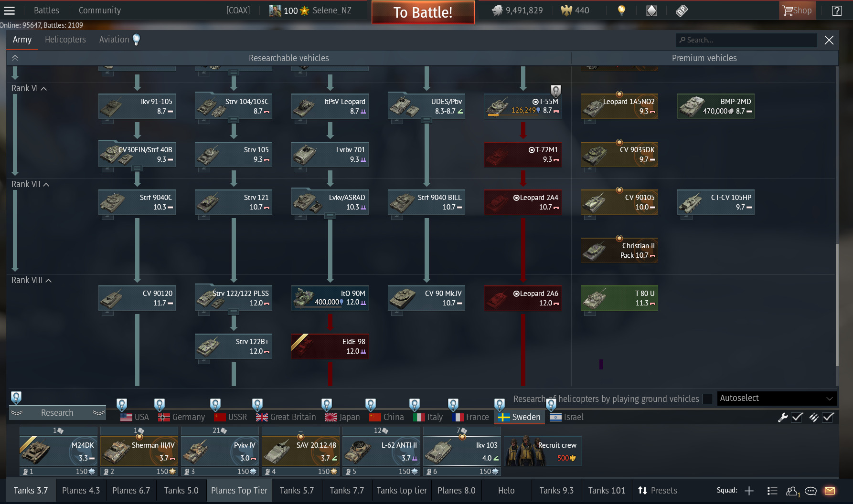Click the vehicle search field

pyautogui.click(x=746, y=40)
